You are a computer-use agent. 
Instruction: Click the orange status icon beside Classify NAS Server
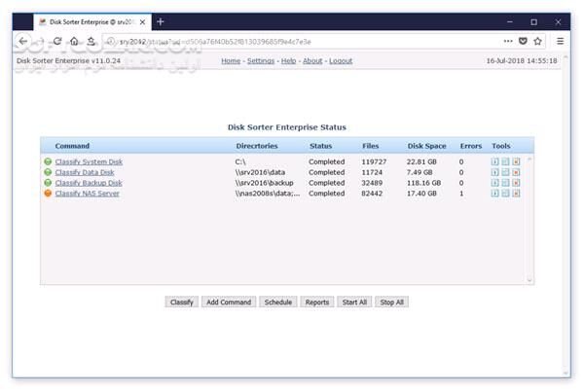coord(48,194)
